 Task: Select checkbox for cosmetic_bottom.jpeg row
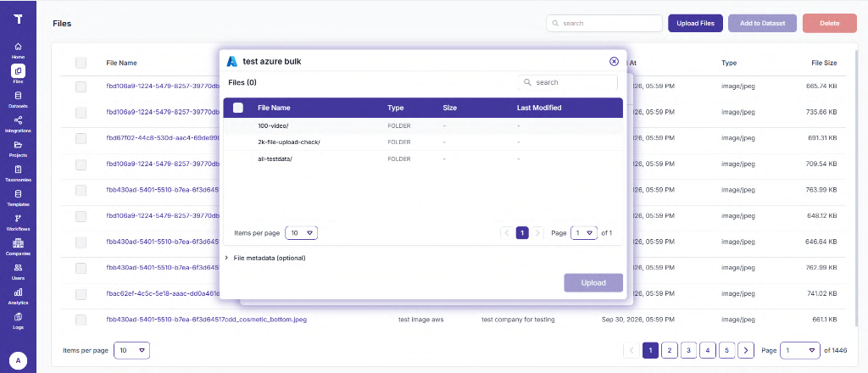click(x=81, y=320)
